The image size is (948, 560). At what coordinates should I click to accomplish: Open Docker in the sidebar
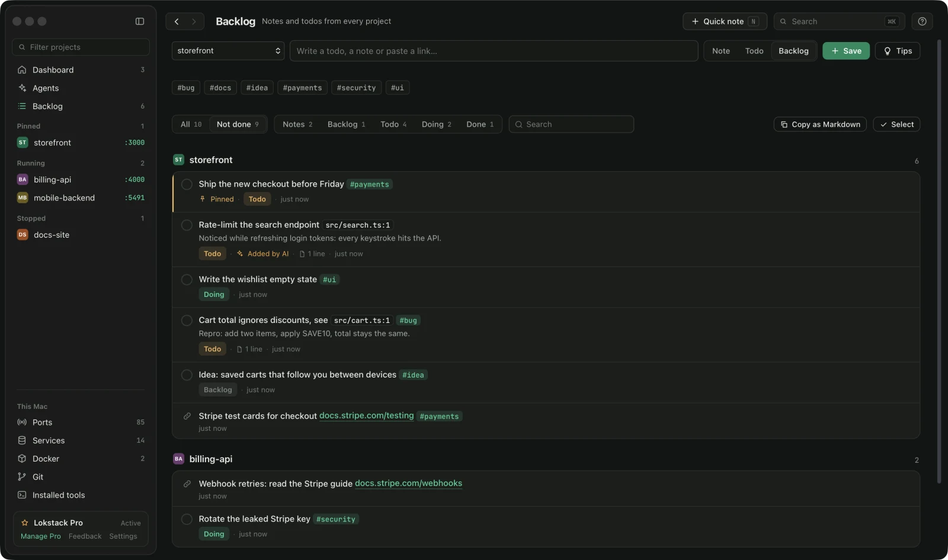[x=81, y=459]
